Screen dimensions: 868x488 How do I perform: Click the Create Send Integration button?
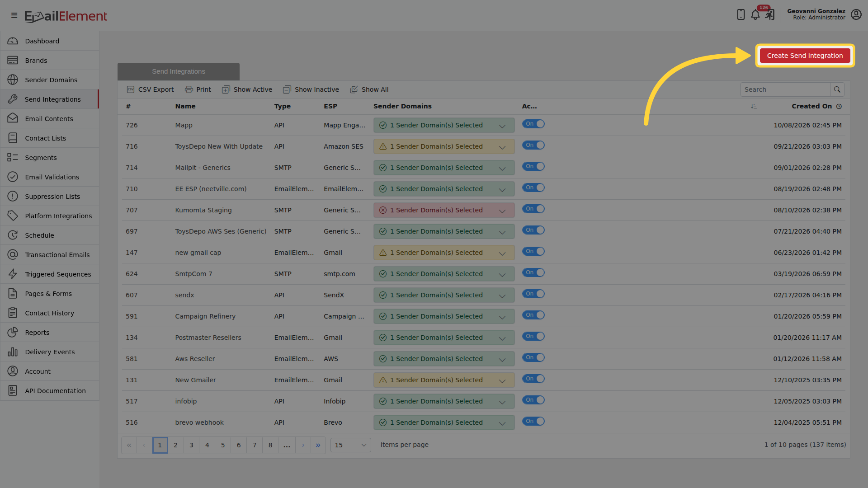pyautogui.click(x=805, y=56)
